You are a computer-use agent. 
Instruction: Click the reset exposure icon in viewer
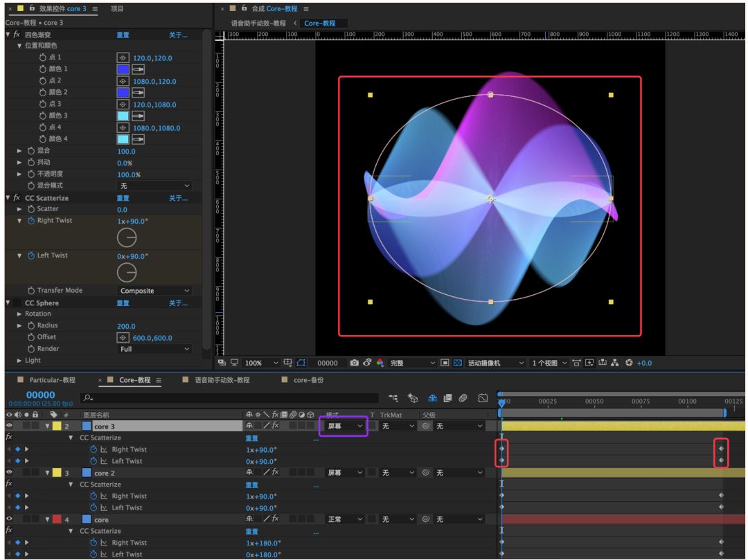[629, 363]
